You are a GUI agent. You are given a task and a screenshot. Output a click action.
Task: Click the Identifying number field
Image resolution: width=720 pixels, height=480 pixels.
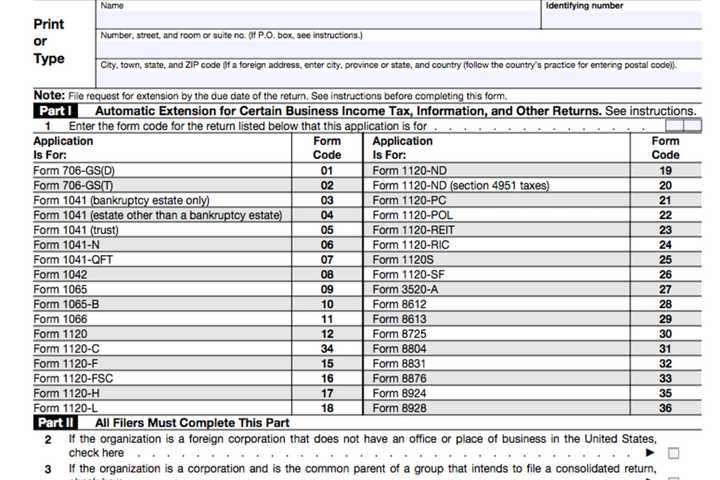tap(622, 20)
